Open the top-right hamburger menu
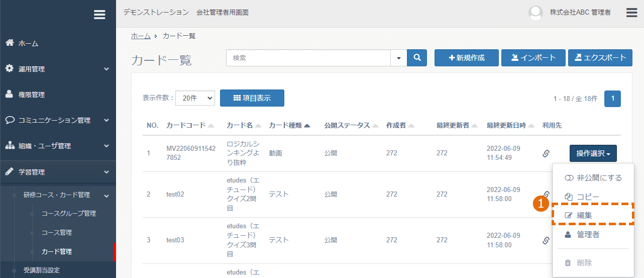Screen dimensions: 644x278 pos(631,13)
